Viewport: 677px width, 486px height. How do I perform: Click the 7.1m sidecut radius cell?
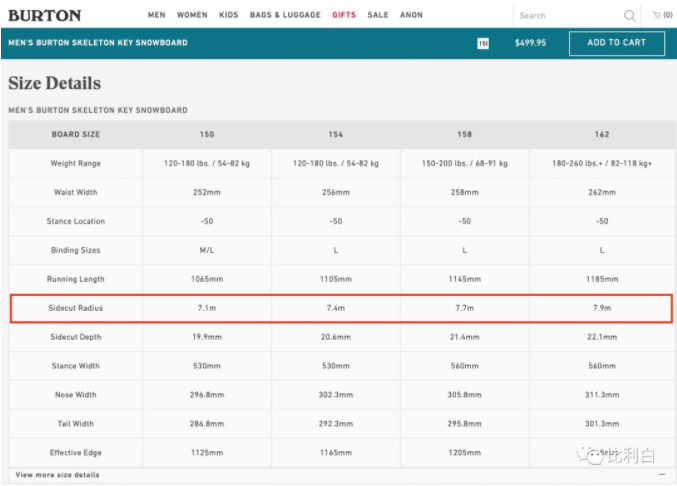207,308
